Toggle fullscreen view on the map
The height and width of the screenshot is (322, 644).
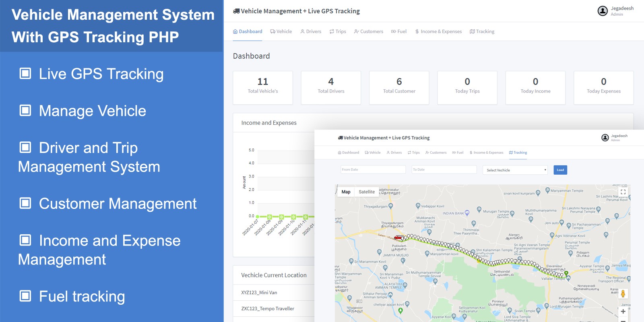[623, 192]
